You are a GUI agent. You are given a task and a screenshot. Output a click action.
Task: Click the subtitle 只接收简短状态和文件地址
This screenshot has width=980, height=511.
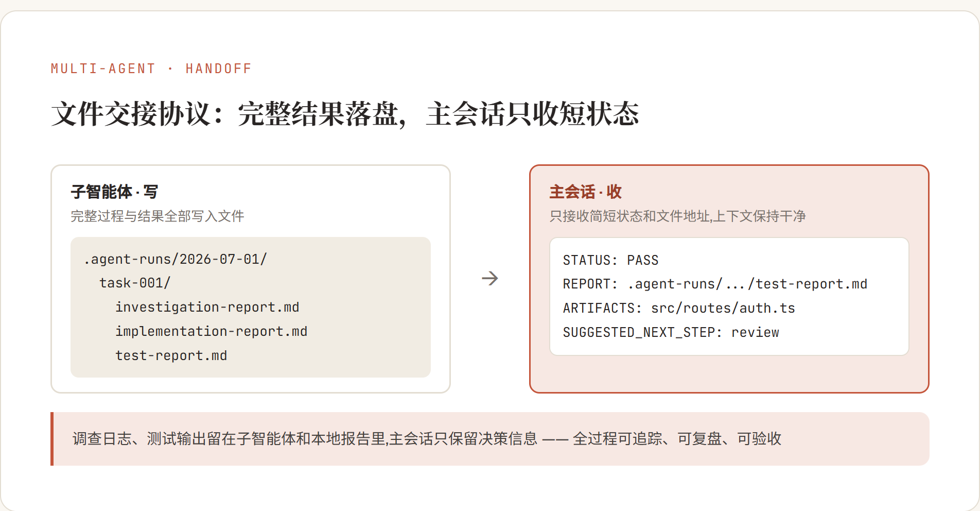coord(677,216)
